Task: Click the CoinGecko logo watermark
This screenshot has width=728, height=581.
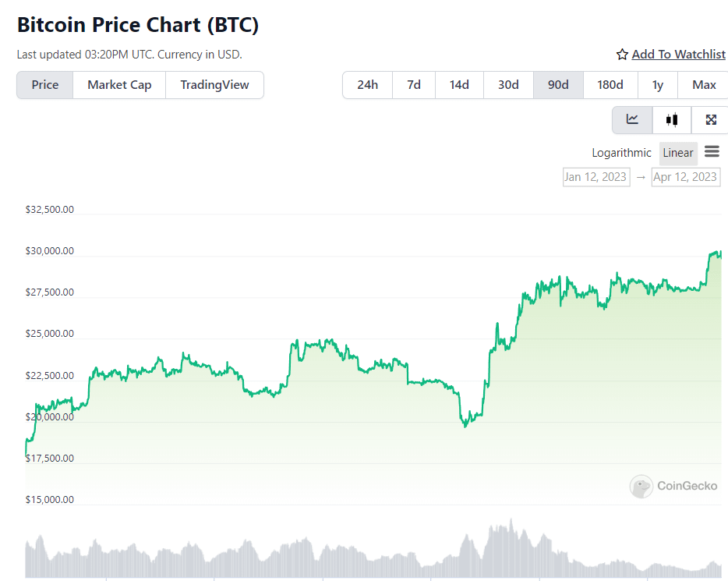Action: tap(673, 486)
